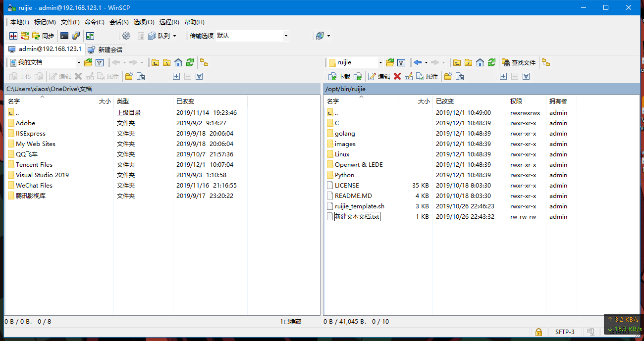Toggle remote directory tree view icon
This screenshot has height=341, width=644.
(546, 62)
